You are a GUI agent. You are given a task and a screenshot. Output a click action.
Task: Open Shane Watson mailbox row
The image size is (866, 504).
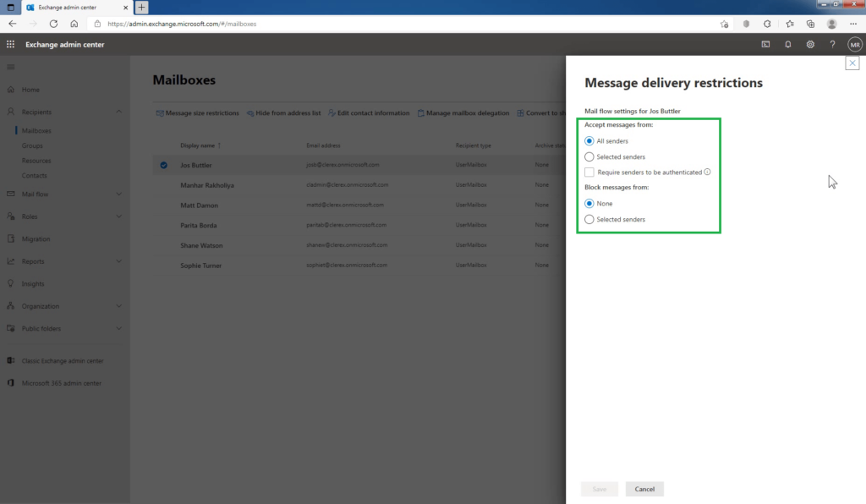(359, 245)
